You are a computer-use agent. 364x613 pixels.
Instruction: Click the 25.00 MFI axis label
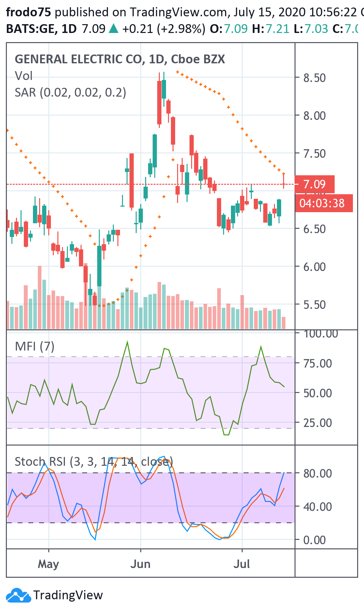[317, 423]
